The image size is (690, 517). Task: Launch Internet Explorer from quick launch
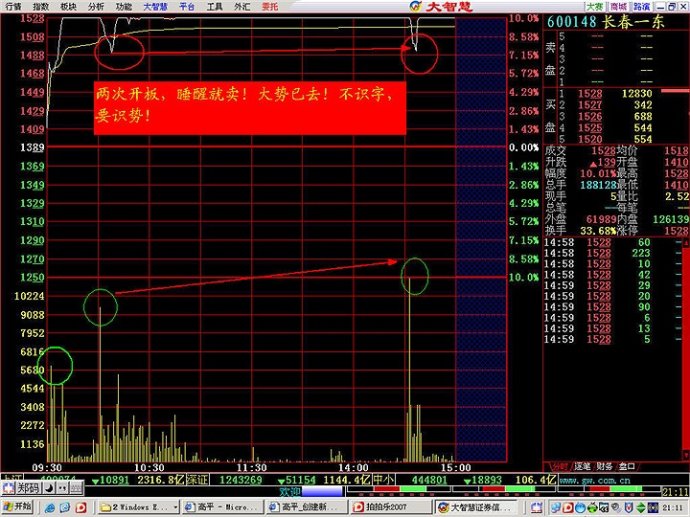pyautogui.click(x=50, y=507)
